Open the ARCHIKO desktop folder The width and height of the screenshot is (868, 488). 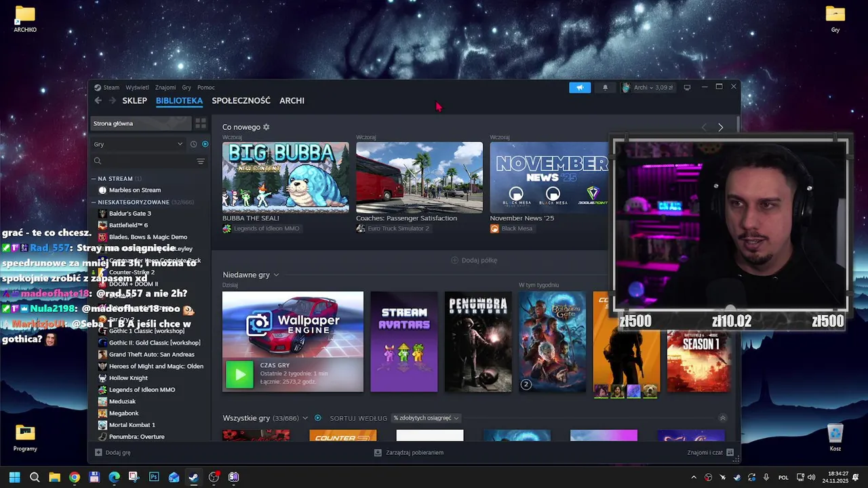(25, 18)
